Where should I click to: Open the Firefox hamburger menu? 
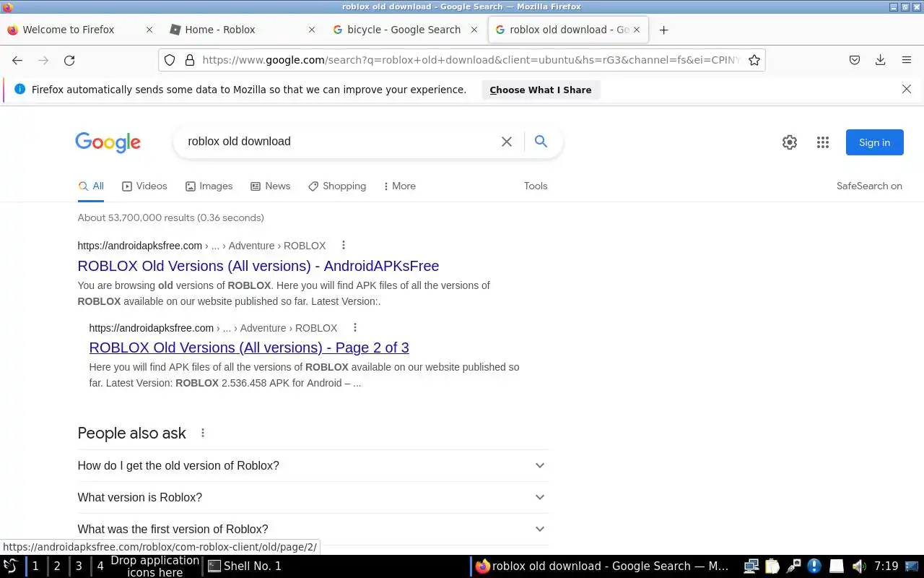pos(907,61)
